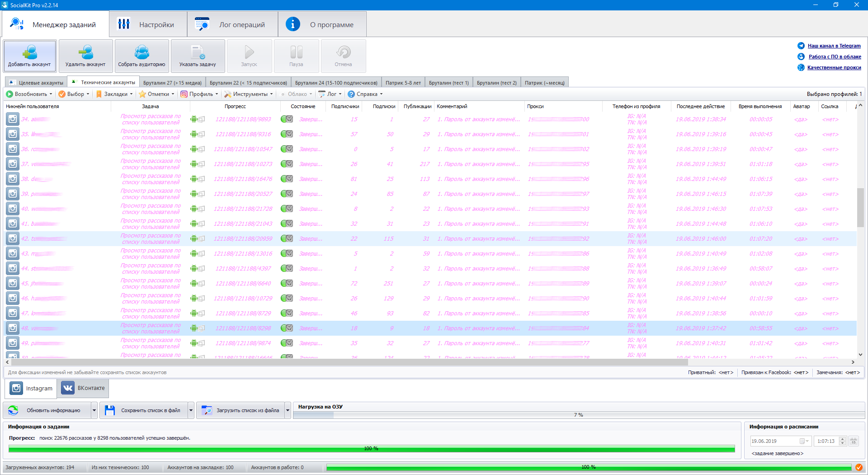The image size is (868, 475).
Task: Expand the Сохранить список в файл arrow
Action: 191,410
